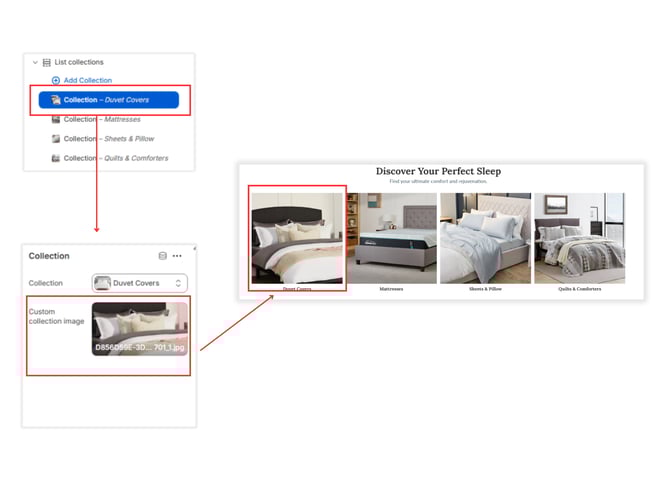Click the Mattresses collection block icon
This screenshot has width=665, height=498.
click(x=56, y=120)
